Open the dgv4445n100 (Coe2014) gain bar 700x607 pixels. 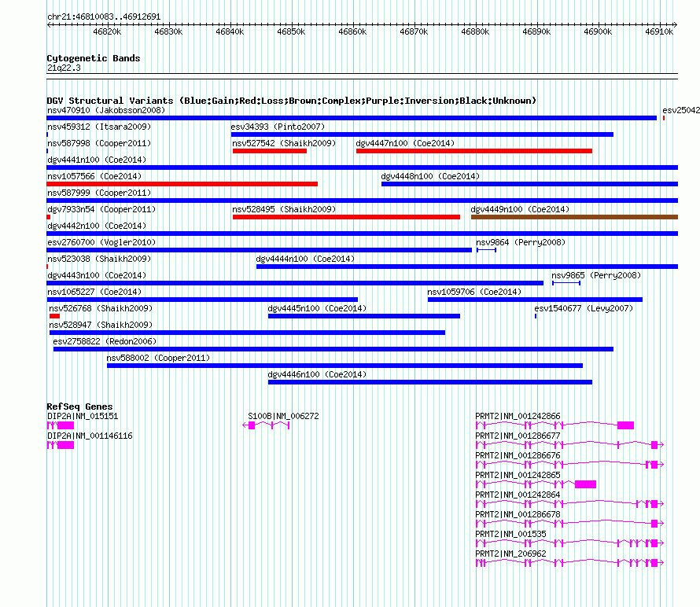364,316
